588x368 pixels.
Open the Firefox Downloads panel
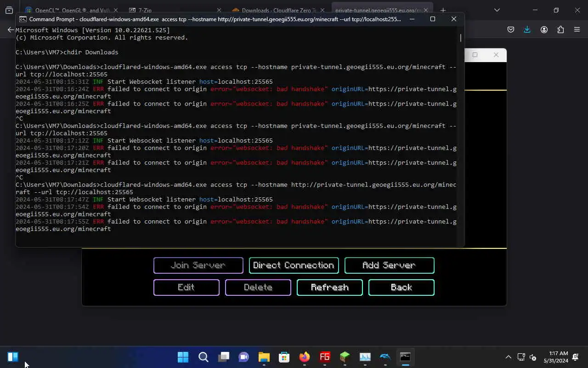527,30
